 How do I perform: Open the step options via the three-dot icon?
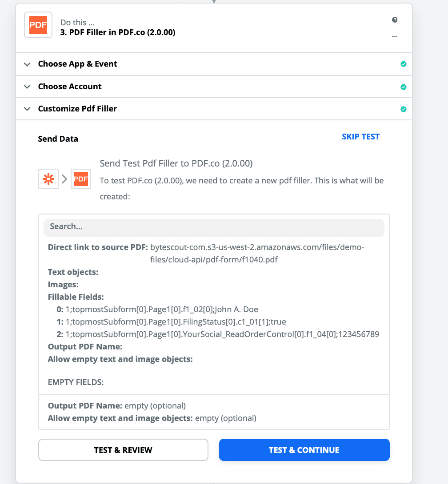click(395, 37)
